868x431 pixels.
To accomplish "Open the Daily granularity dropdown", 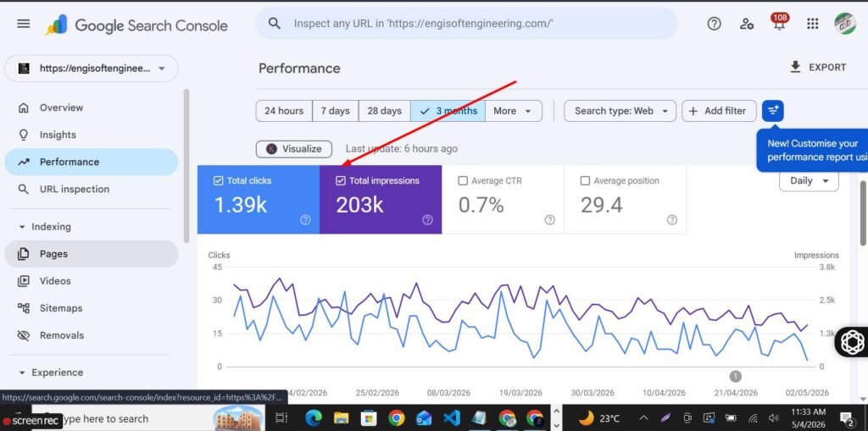I will click(x=809, y=180).
